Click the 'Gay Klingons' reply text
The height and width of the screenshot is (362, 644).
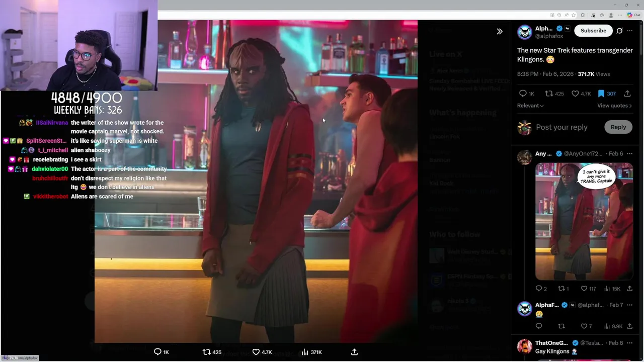coord(552,351)
